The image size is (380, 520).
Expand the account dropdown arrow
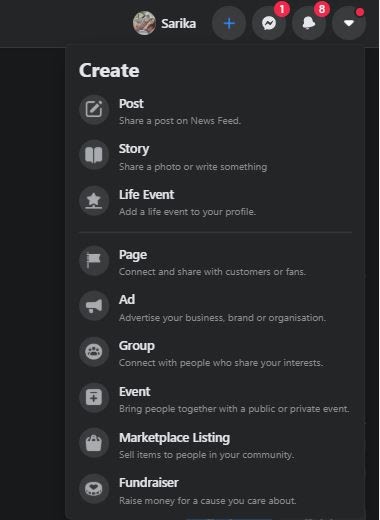349,23
